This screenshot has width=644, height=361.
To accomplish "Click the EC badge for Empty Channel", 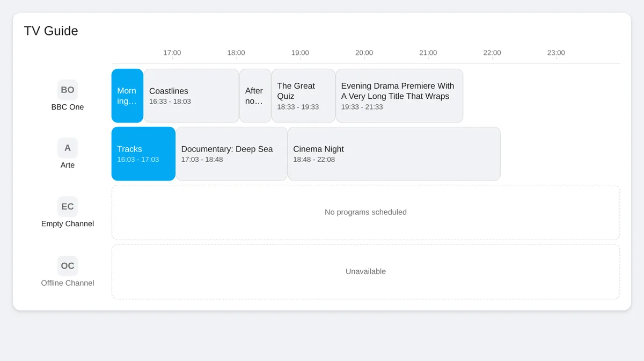I will (68, 206).
